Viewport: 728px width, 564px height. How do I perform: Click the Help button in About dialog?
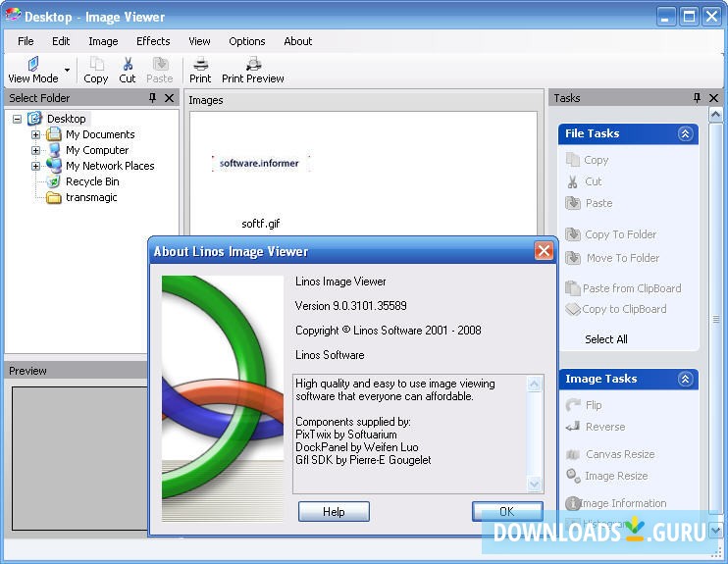pyautogui.click(x=334, y=512)
